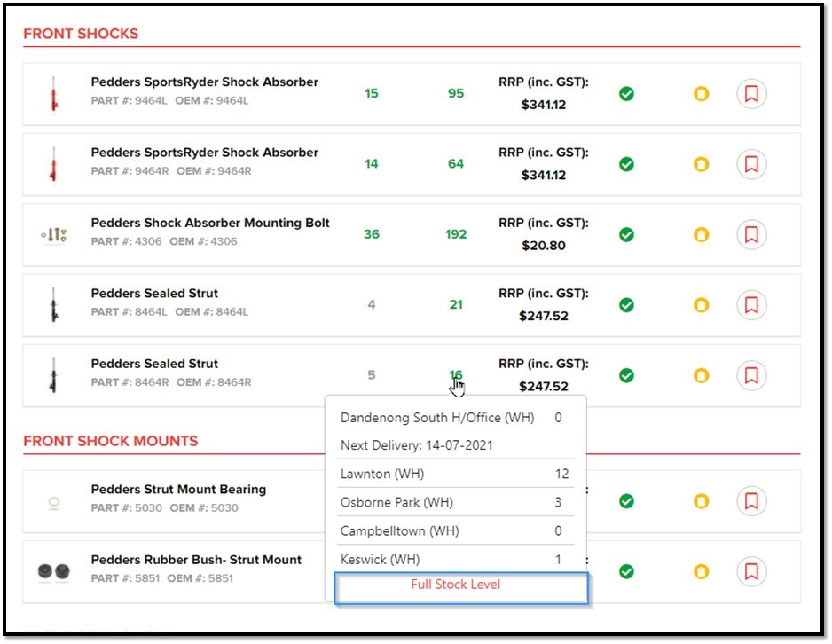Screen dimensions: 832x644
Task: Bookmark the 9464L SportsRyder Shock Absorber
Action: point(750,94)
